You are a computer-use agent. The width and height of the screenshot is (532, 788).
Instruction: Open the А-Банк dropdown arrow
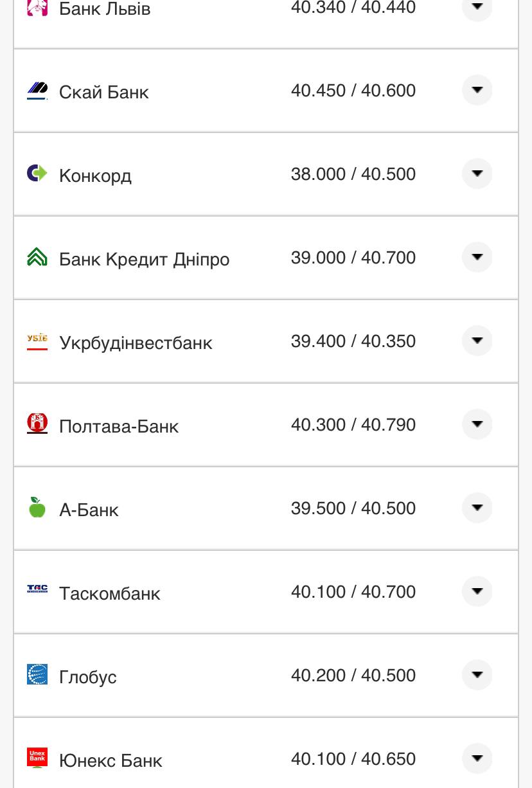(x=477, y=508)
